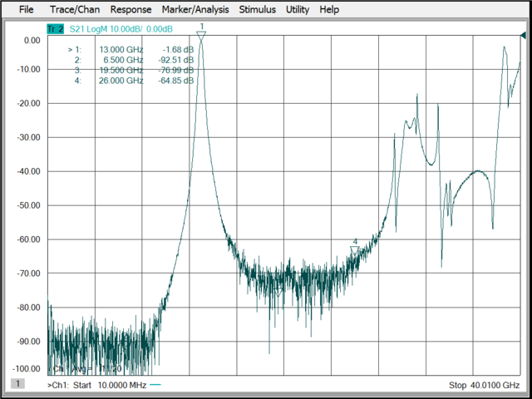Click the reference level arrow at right edge
Viewport: 532px width, 399px height.
click(x=523, y=35)
